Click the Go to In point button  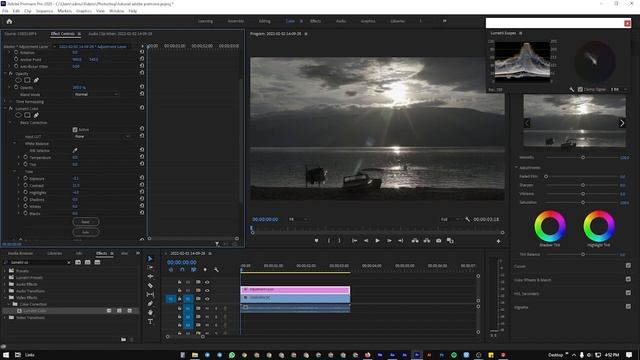tap(354, 241)
